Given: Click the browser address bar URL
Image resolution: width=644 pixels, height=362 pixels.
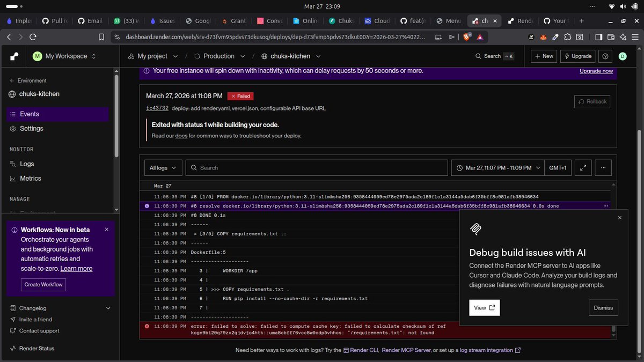Looking at the screenshot, I should (x=276, y=37).
